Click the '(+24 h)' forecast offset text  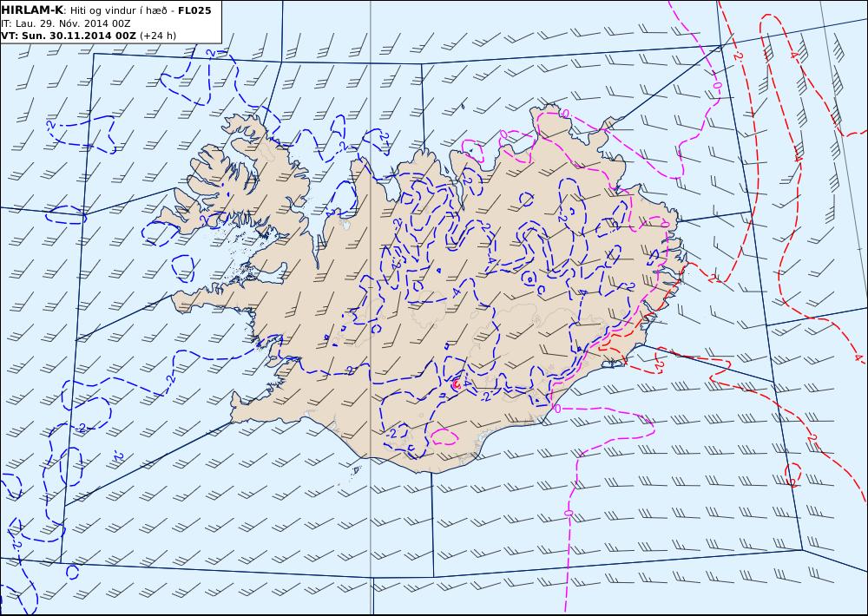tap(158, 36)
